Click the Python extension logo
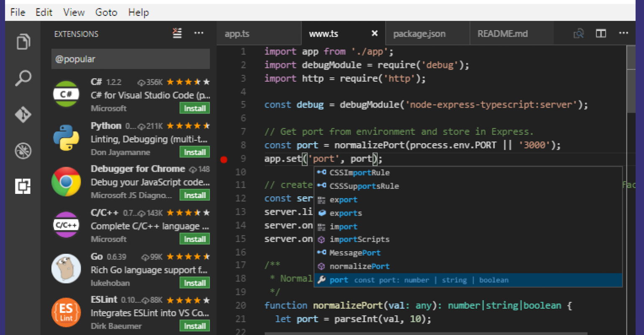Viewport: 644px width, 335px height. 66,138
